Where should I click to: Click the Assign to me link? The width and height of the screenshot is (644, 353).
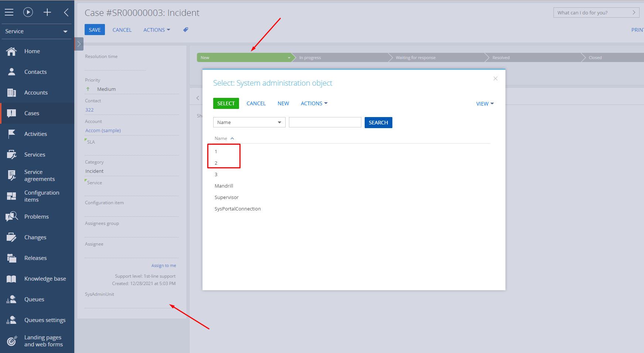click(164, 265)
